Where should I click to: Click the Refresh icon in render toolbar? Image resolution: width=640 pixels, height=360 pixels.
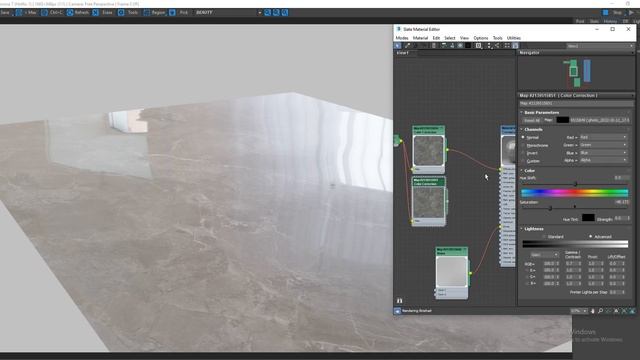point(70,13)
